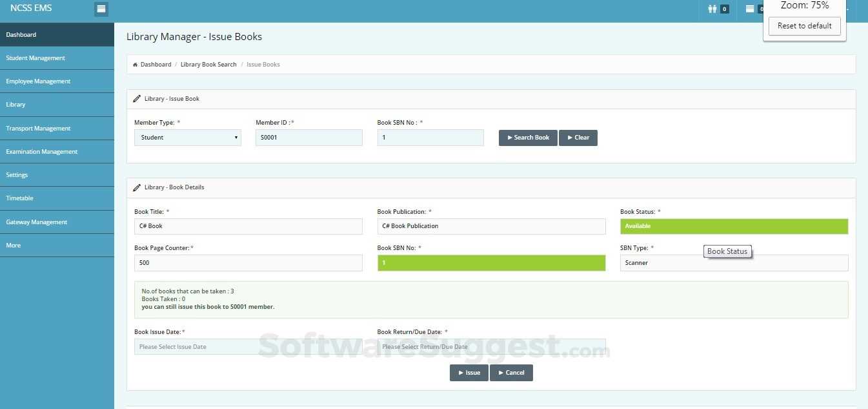Open Gateway Management in the sidebar
868x409 pixels.
click(57, 222)
